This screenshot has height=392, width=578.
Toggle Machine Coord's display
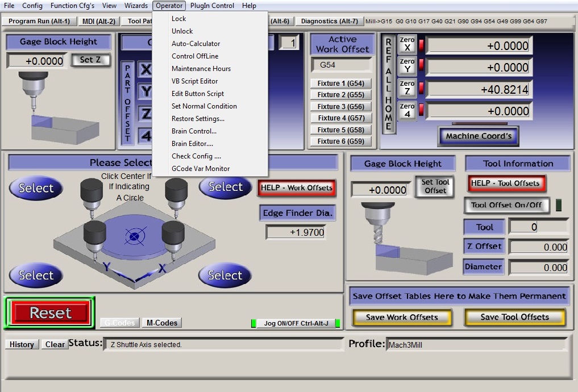(479, 136)
